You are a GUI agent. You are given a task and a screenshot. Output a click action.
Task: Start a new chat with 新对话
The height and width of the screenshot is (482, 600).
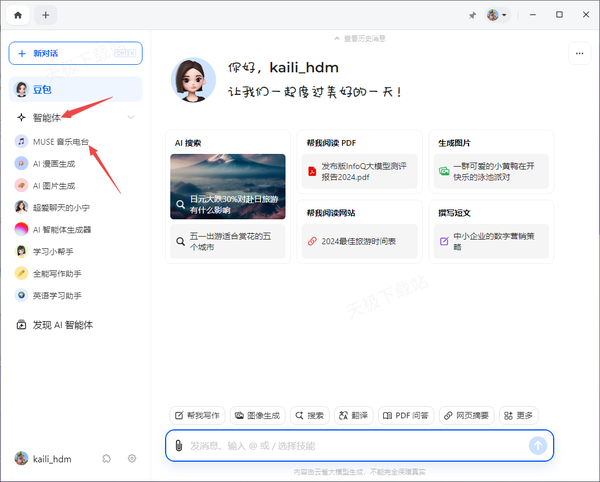pos(76,52)
